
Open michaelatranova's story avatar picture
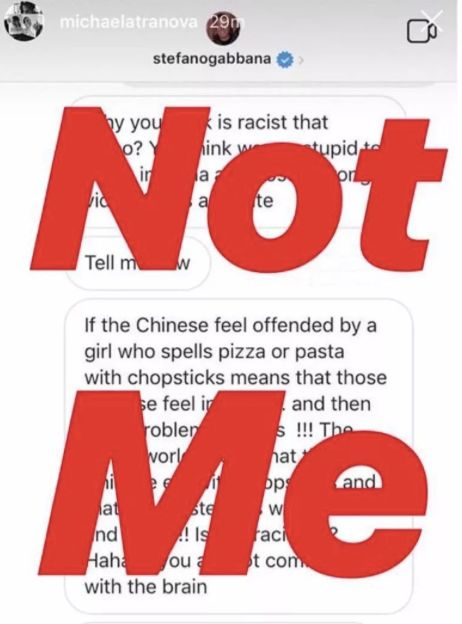pos(23,22)
